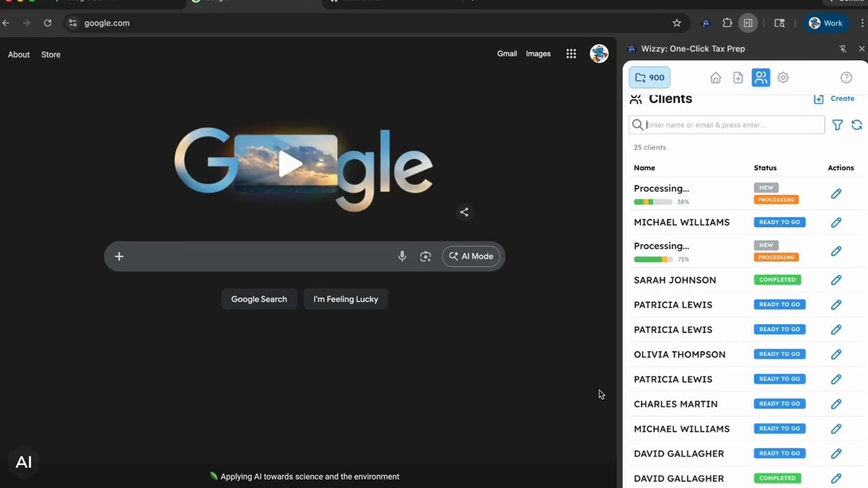
Task: Pin the Wizzy side panel
Action: pos(843,49)
